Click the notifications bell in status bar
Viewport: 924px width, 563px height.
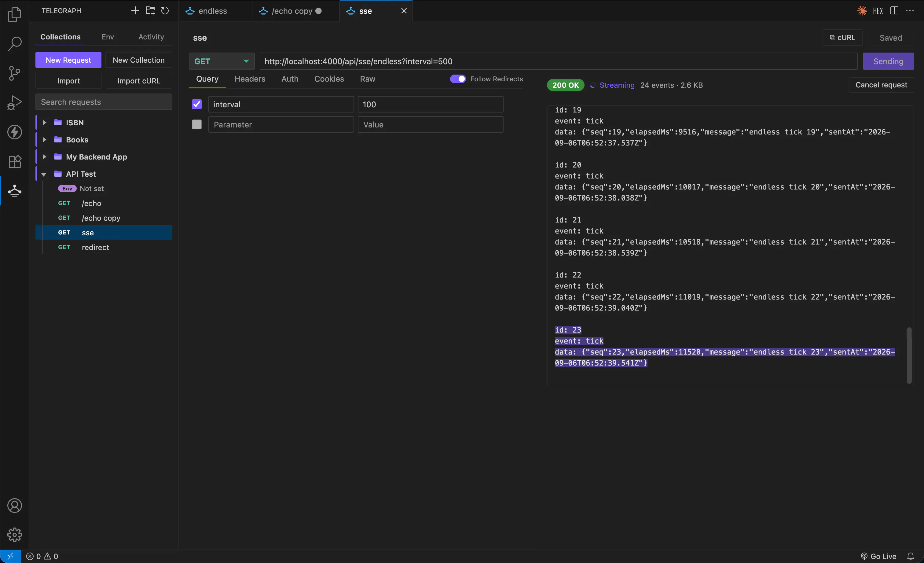tap(910, 556)
